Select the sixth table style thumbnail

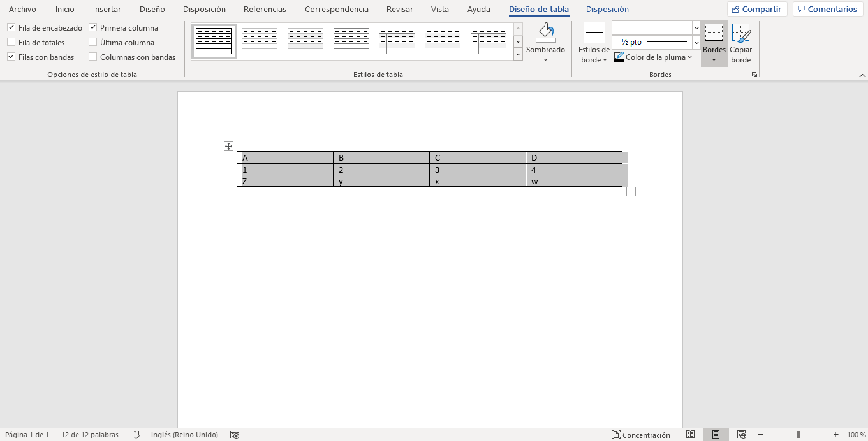pyautogui.click(x=443, y=41)
